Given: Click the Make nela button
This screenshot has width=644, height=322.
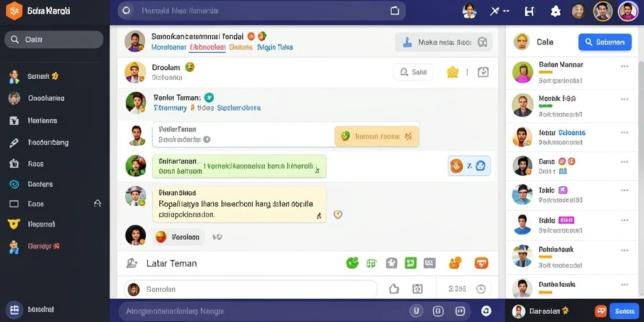Looking at the screenshot, I should pos(443,42).
